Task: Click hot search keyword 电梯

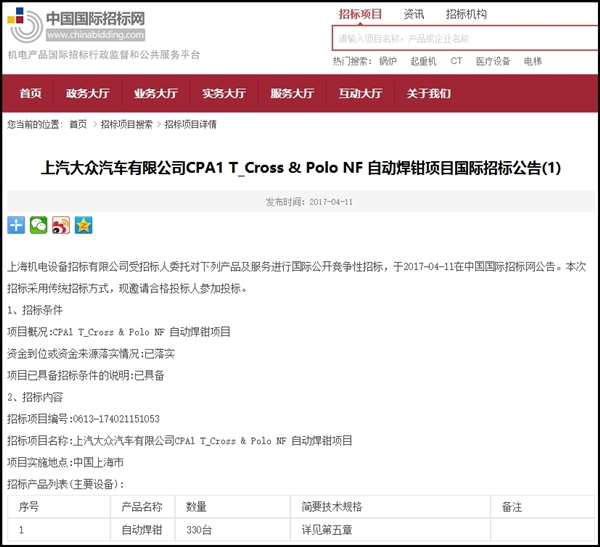Action: (x=532, y=61)
